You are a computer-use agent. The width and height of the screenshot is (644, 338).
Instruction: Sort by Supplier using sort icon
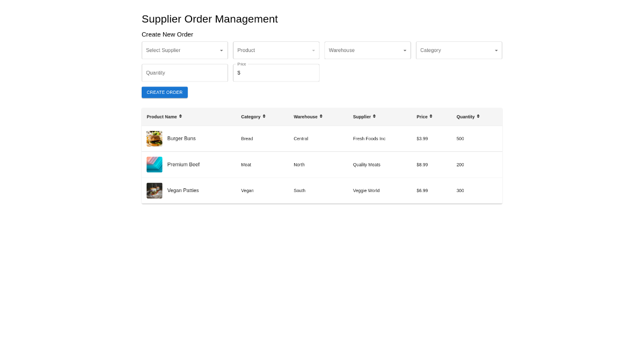tap(374, 116)
